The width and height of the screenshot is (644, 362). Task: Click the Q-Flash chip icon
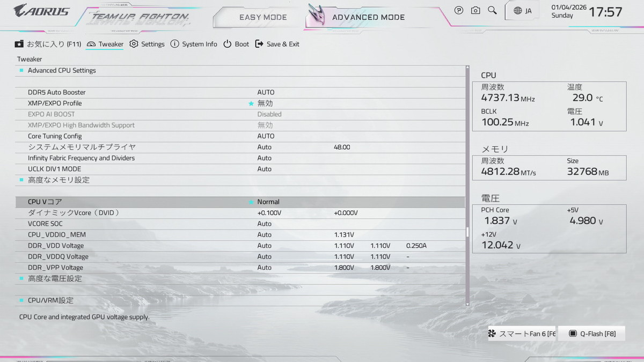tap(573, 334)
